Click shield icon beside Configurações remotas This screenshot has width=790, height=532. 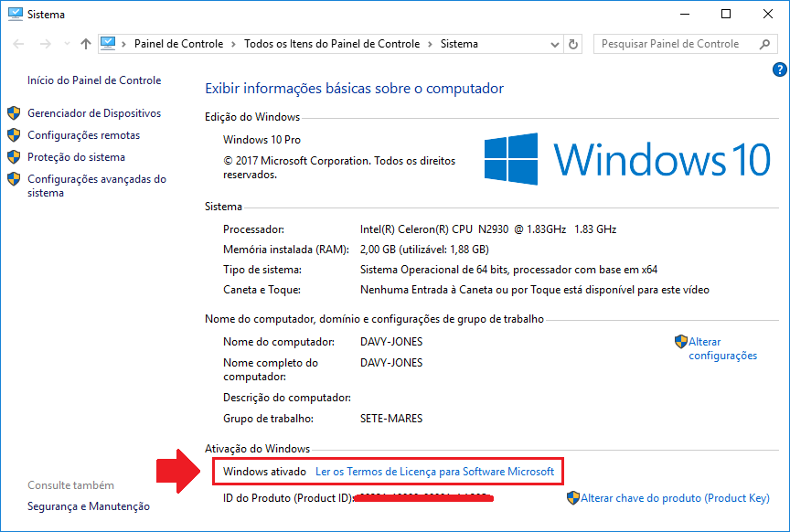click(14, 135)
